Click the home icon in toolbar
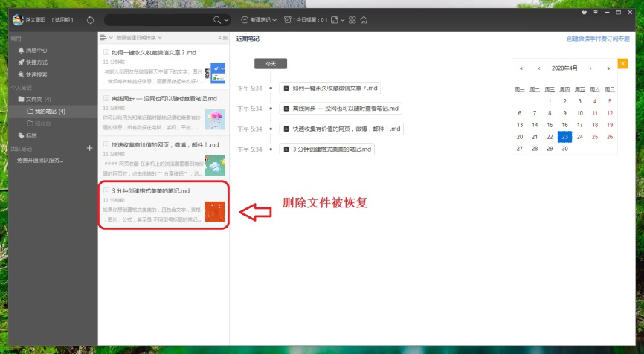The height and width of the screenshot is (354, 644). pos(364,20)
